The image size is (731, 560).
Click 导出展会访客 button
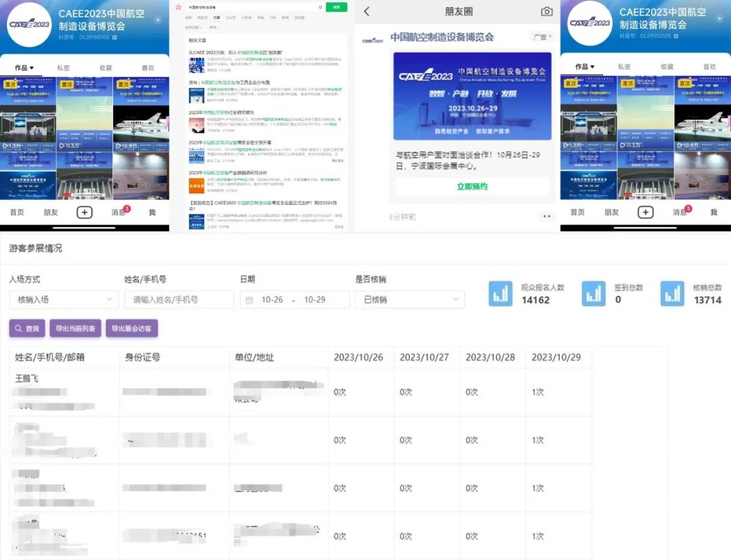[x=131, y=329]
